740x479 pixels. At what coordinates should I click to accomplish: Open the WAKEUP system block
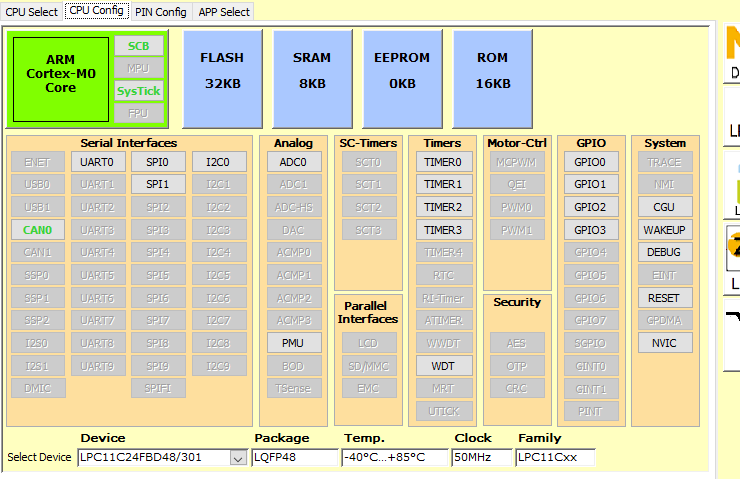pos(665,230)
